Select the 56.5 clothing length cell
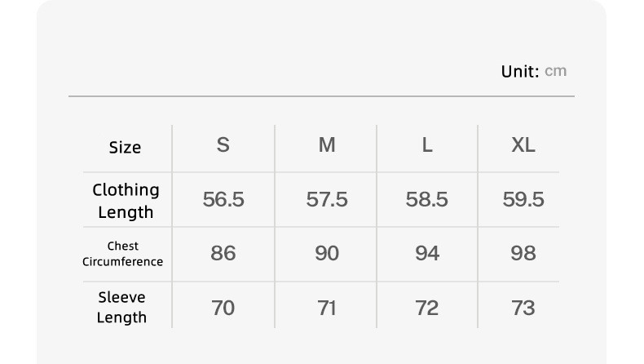644x364 pixels. coord(223,200)
